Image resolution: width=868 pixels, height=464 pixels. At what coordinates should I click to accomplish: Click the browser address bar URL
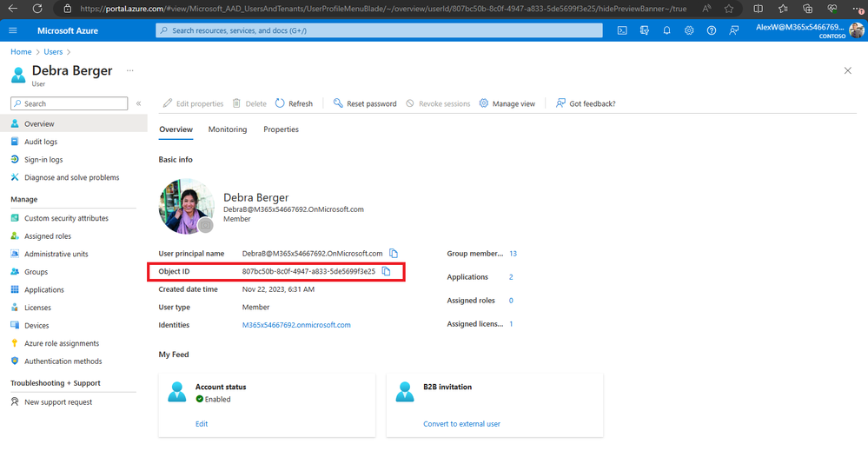tap(383, 9)
